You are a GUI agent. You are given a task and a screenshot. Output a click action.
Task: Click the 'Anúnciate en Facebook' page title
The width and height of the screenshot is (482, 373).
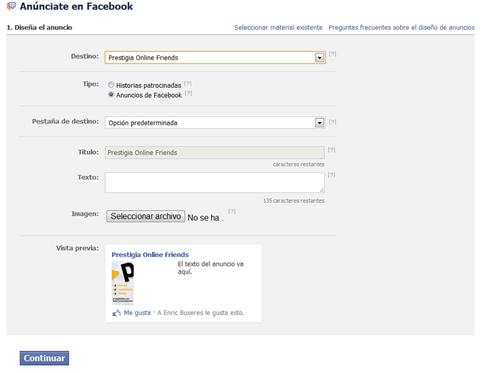[76, 6]
